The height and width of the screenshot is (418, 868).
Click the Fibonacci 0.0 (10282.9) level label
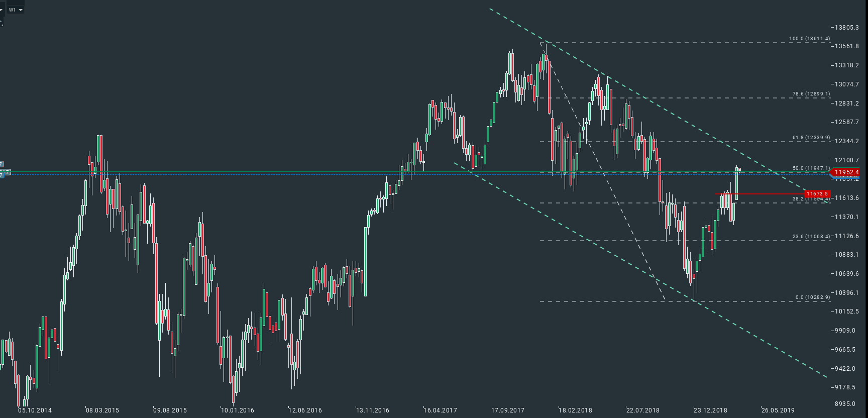pyautogui.click(x=812, y=297)
